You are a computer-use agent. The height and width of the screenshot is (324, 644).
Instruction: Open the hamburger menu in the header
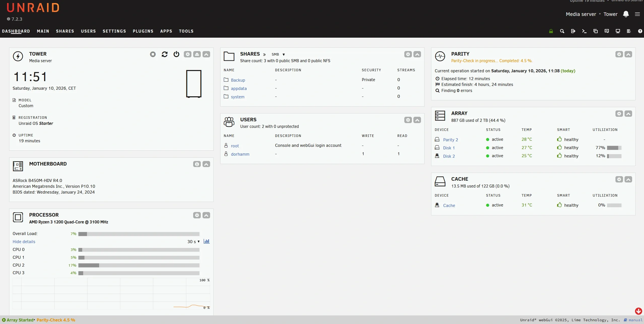pos(637,14)
